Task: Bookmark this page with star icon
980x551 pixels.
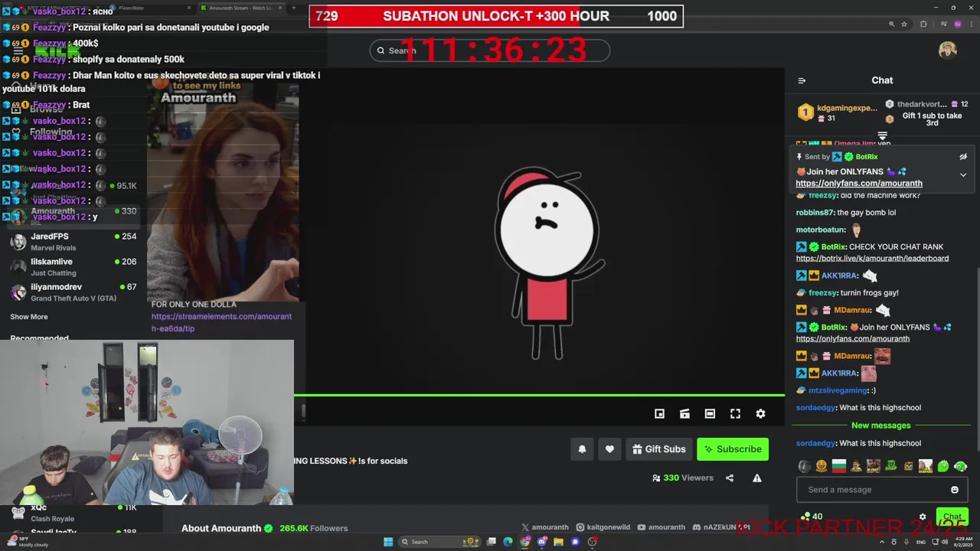Action: (904, 24)
